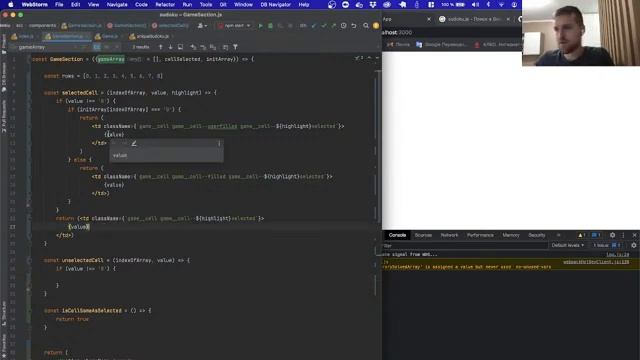Image resolution: width=640 pixels, height=360 pixels.
Task: Click the console Filter input field
Action: [x=464, y=245]
